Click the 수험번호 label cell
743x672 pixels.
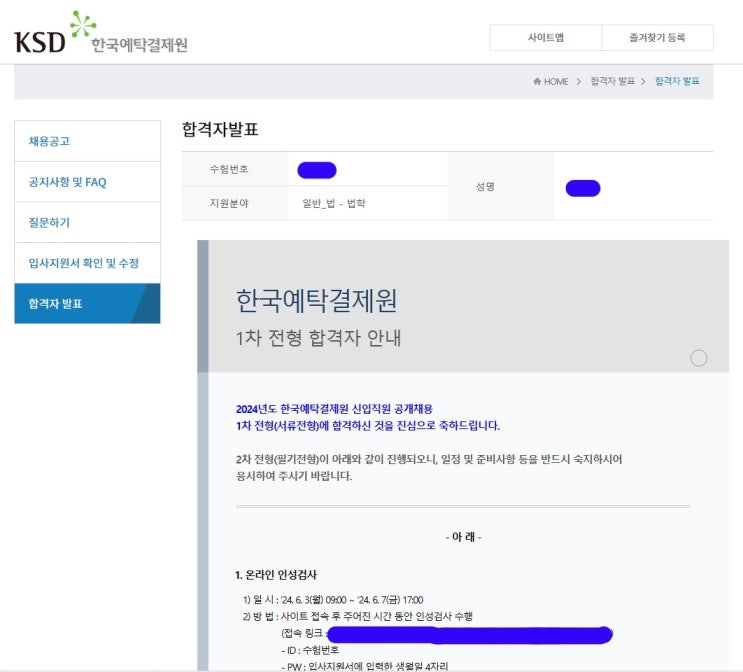[x=235, y=169]
